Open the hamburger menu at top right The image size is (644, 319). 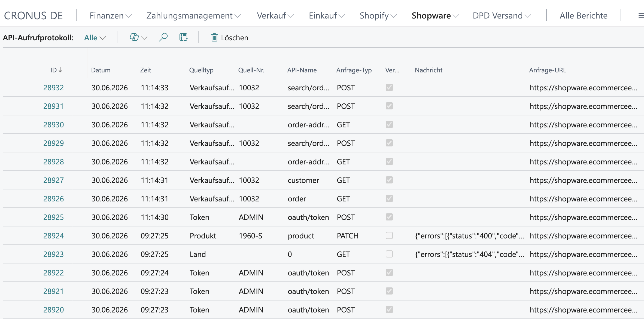tap(641, 16)
